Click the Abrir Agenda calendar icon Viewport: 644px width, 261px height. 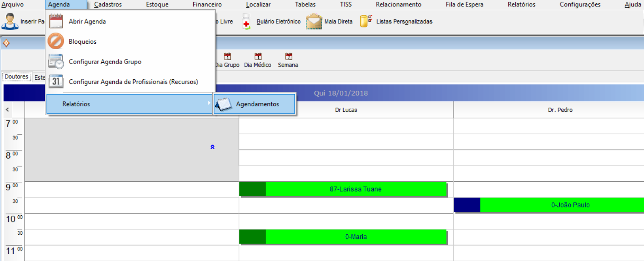(56, 21)
